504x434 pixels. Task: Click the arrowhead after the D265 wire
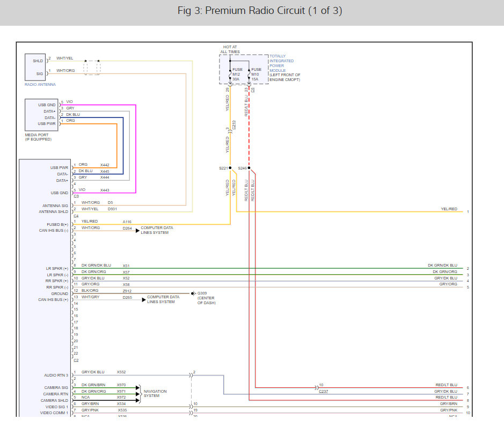(144, 300)
